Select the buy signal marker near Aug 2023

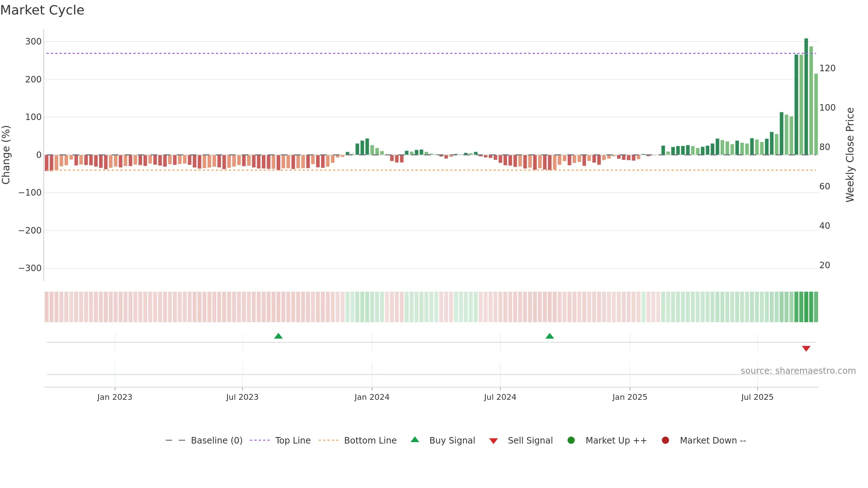pos(278,336)
